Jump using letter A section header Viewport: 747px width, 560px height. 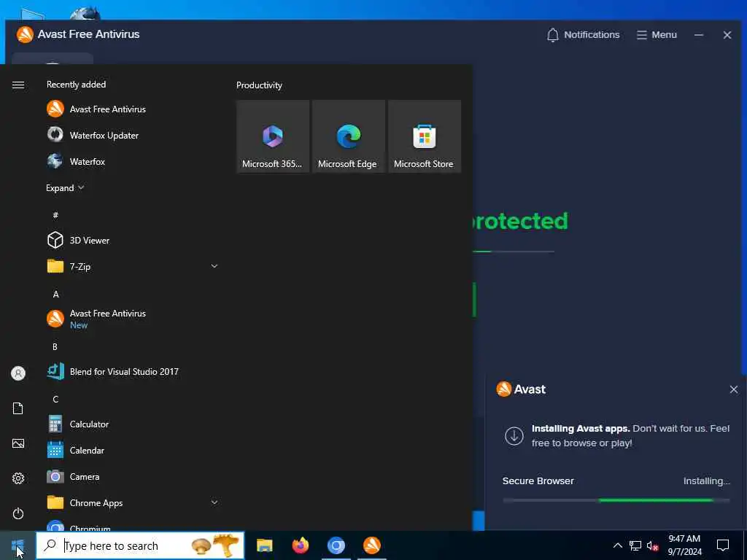[55, 295]
